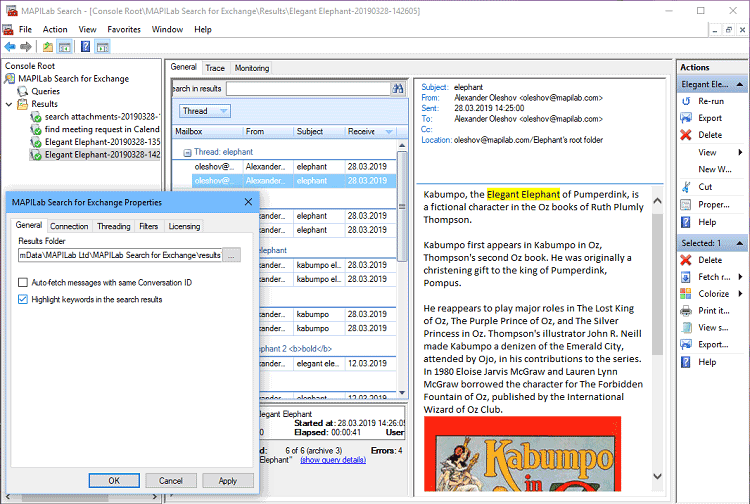Click the Cut icon in Actions

(x=686, y=186)
